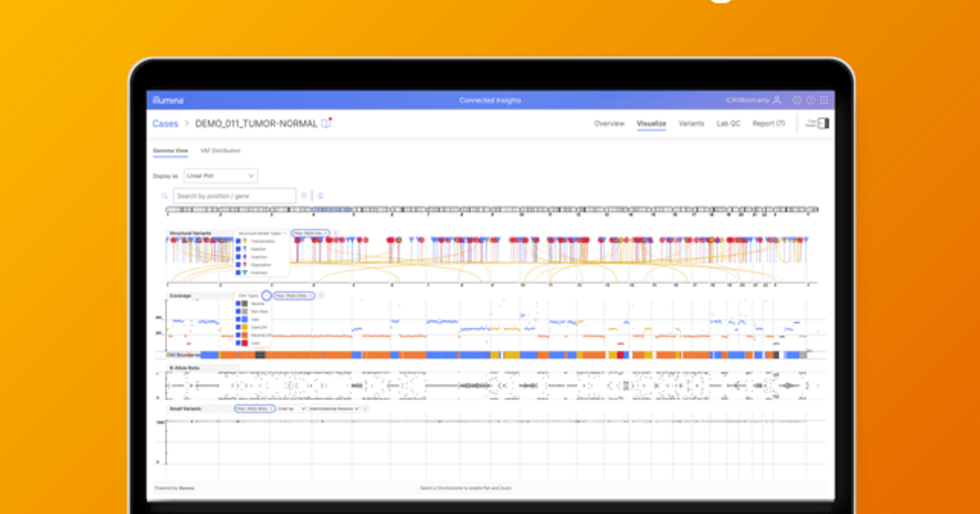The image size is (980, 514).
Task: Uncheck Translocation in Structural Variant Types
Action: (x=238, y=241)
